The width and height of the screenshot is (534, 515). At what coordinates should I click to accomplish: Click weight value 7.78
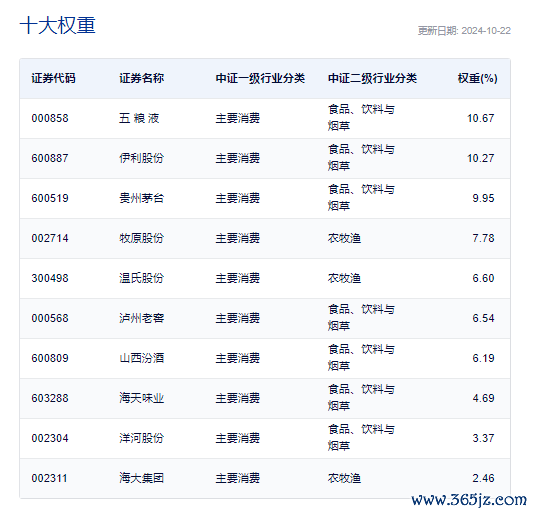[483, 238]
